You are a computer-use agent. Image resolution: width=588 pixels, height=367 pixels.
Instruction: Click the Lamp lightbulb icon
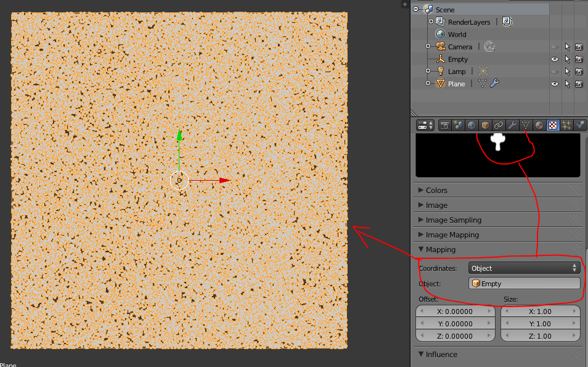[x=440, y=71]
